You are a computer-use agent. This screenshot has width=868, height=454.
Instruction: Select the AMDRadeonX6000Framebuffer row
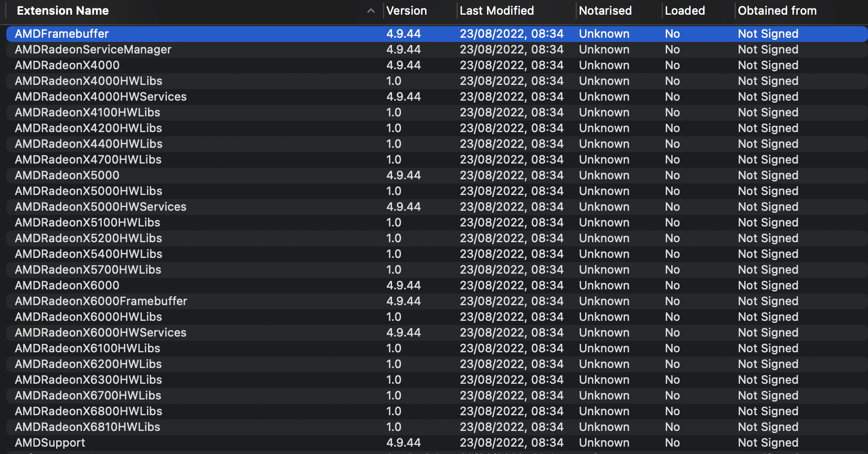click(437, 301)
